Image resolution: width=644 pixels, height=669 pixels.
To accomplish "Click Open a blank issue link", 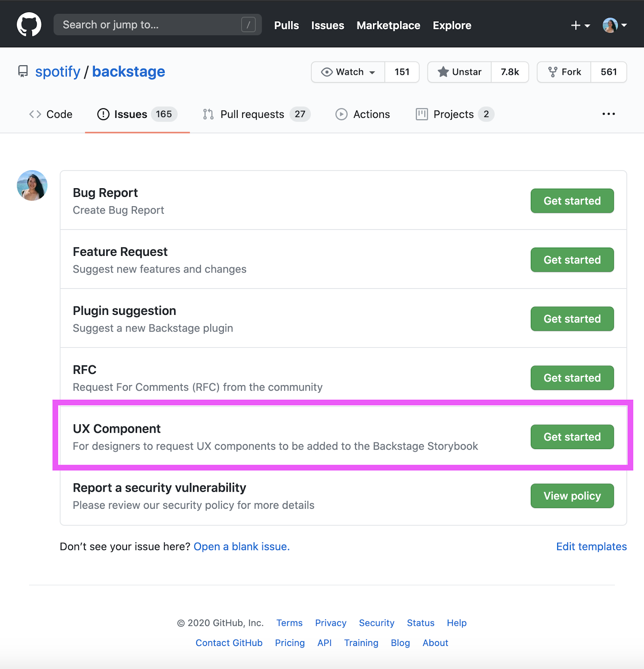I will click(242, 546).
